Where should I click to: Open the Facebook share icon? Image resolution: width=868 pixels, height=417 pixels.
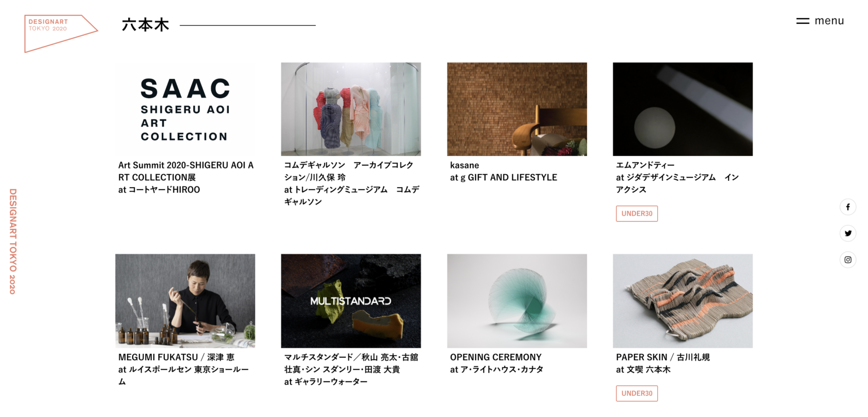848,207
